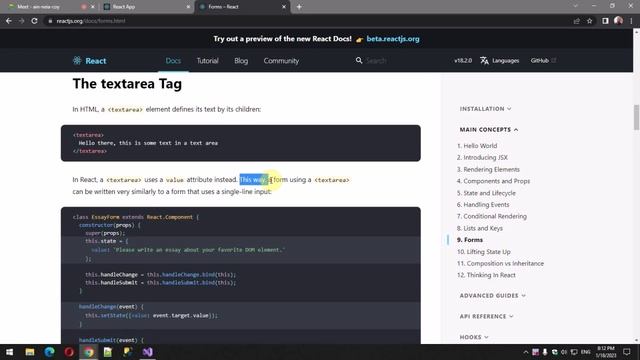Image resolution: width=640 pixels, height=360 pixels.
Task: Close the React App tab
Action: (x=188, y=7)
